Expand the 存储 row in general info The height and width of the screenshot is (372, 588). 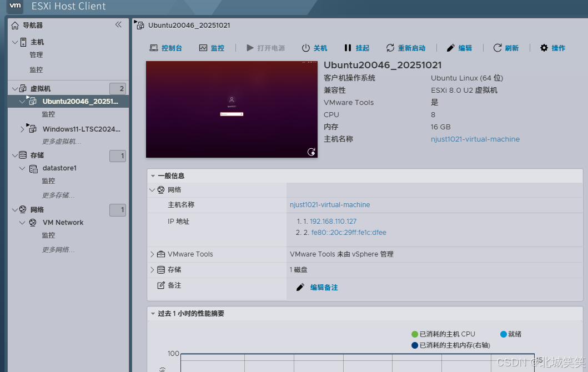152,270
